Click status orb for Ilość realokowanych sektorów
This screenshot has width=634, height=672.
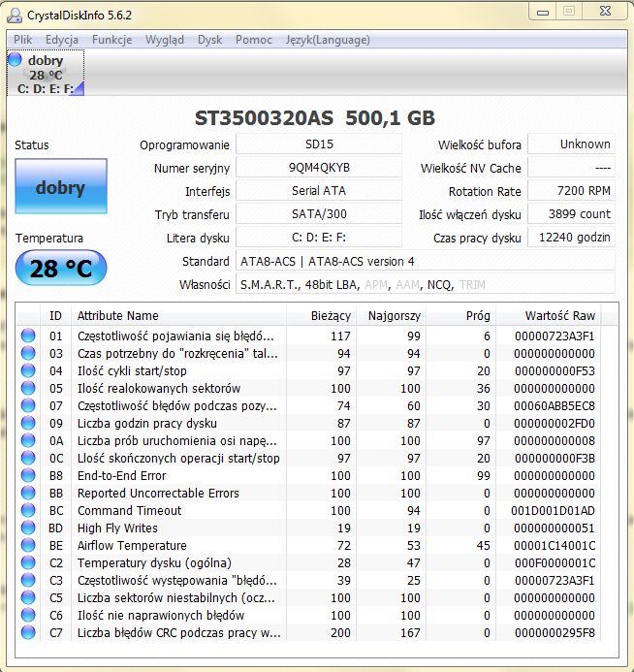pos(28,388)
